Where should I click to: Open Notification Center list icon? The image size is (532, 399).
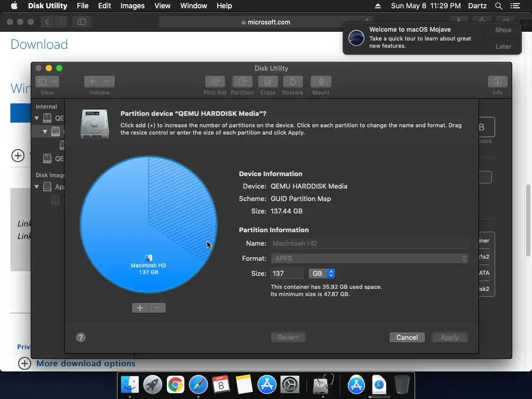coord(515,6)
